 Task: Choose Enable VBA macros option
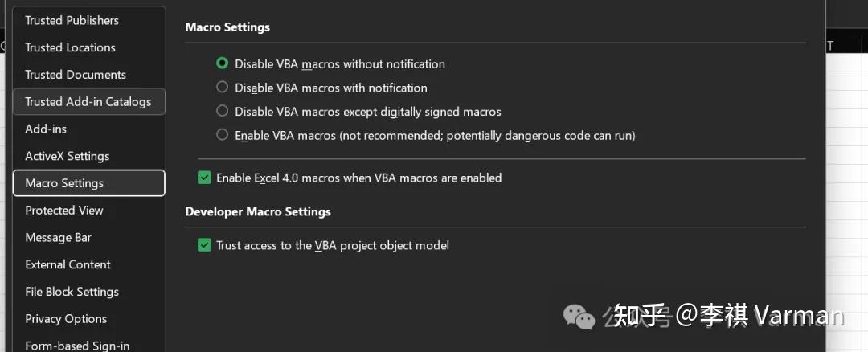(x=223, y=136)
